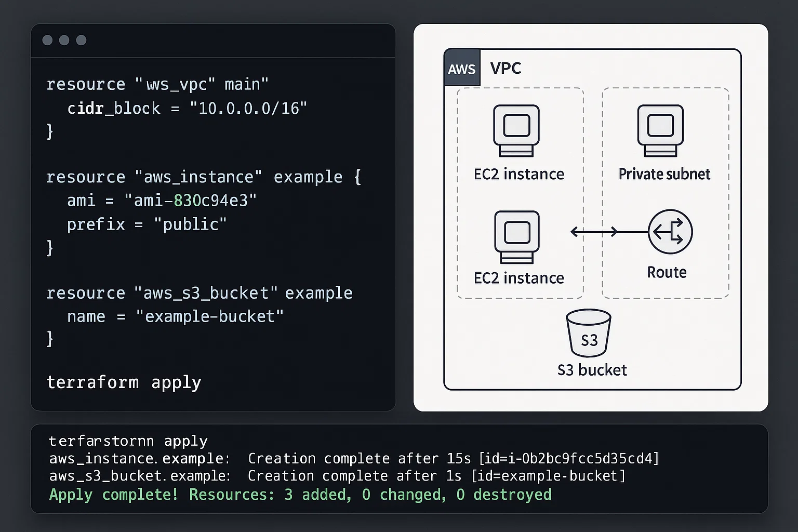Click the resource "ws_vpc" main line
The image size is (798, 532).
(x=157, y=84)
